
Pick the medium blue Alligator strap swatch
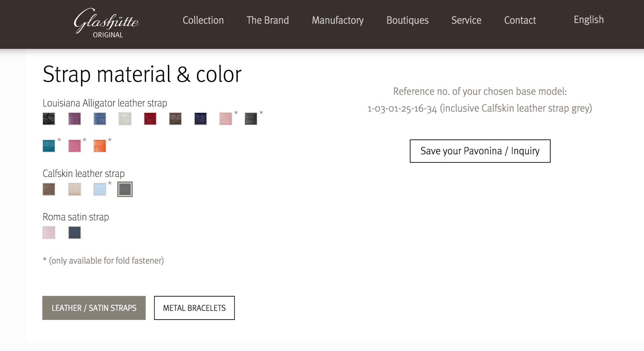click(100, 118)
